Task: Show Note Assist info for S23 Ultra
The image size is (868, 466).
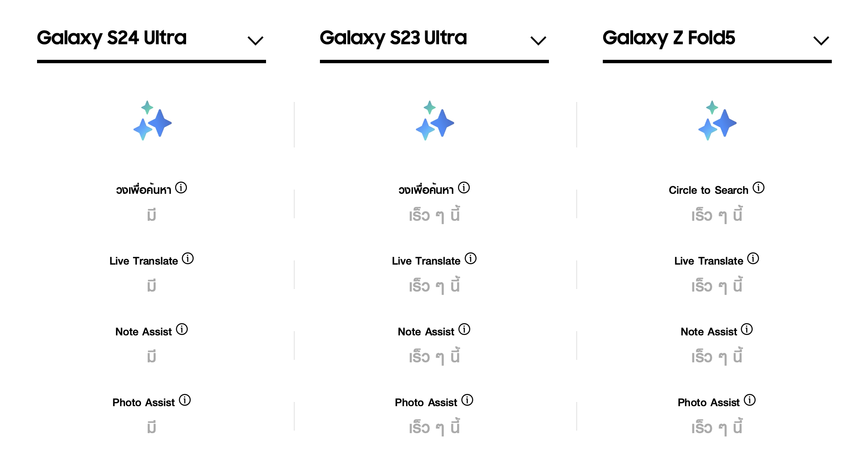Action: click(x=464, y=329)
